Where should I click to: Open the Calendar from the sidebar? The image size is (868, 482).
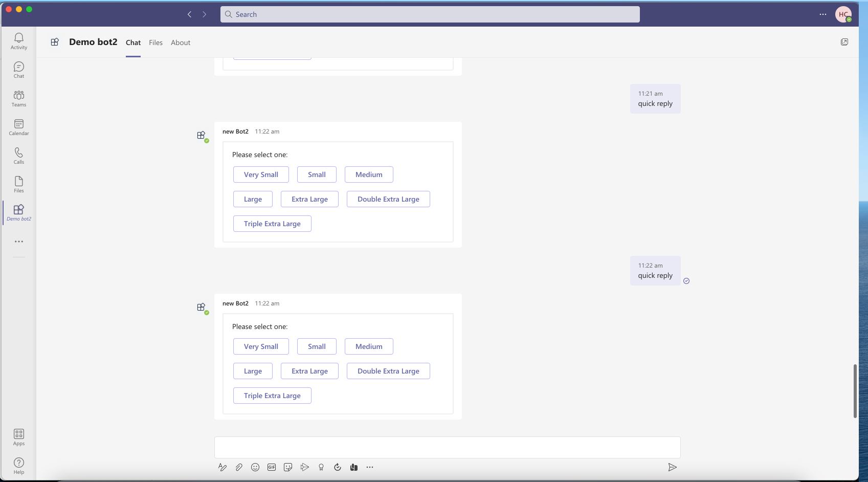[18, 126]
